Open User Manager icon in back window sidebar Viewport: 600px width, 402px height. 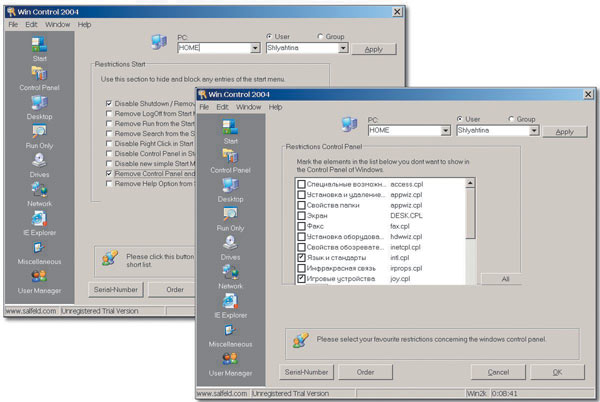[x=39, y=276]
